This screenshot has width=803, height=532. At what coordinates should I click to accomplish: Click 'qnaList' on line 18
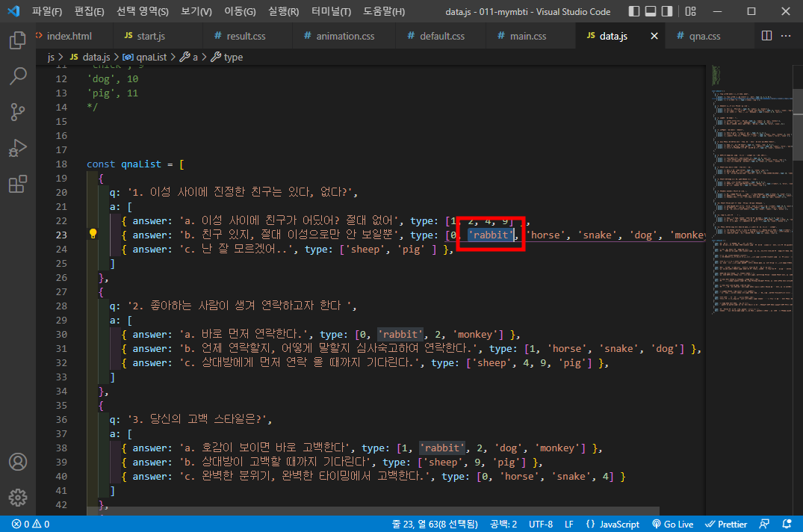click(x=141, y=164)
